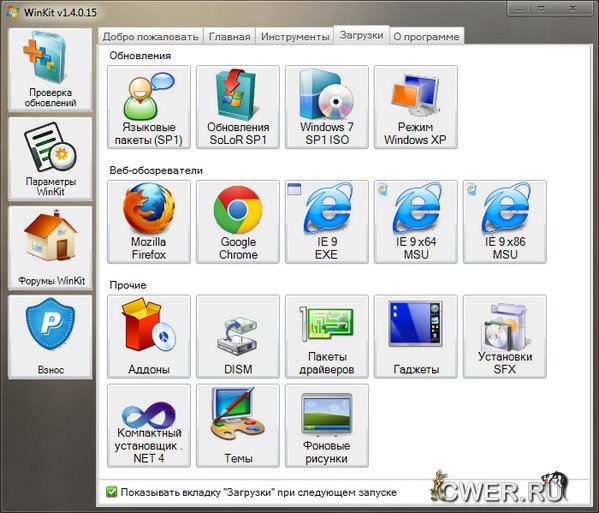Select Режим Windows XP download
The height and width of the screenshot is (513, 599).
tap(416, 107)
